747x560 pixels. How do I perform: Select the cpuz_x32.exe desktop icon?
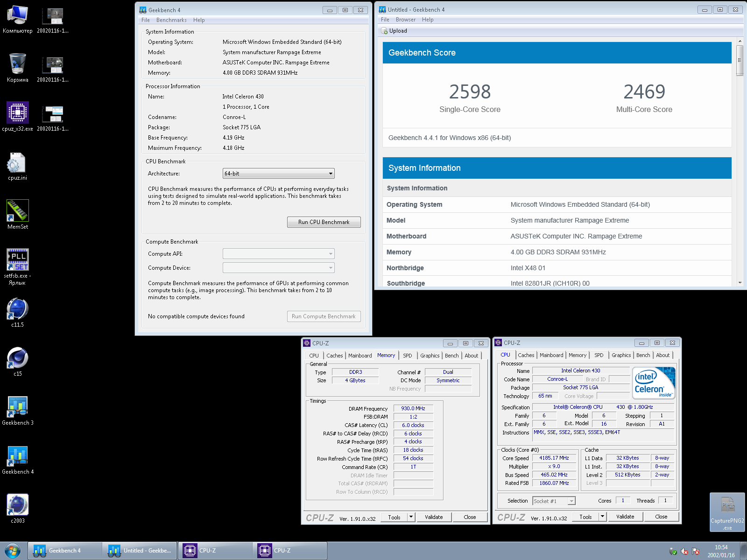[17, 117]
